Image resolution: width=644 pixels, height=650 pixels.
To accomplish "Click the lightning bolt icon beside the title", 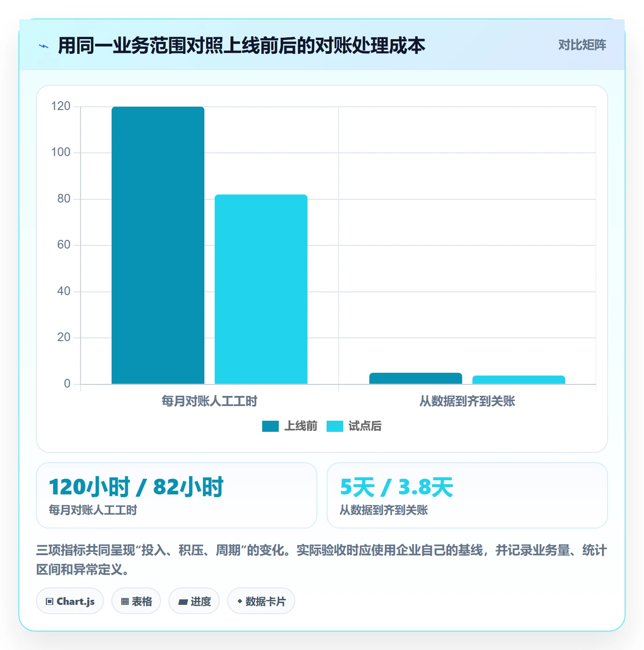I will [44, 46].
